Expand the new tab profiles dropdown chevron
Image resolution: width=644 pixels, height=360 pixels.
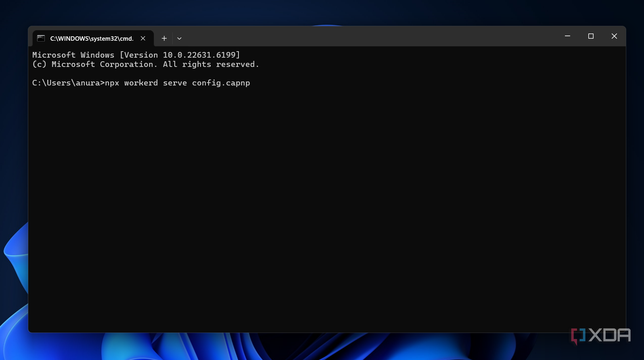point(180,38)
